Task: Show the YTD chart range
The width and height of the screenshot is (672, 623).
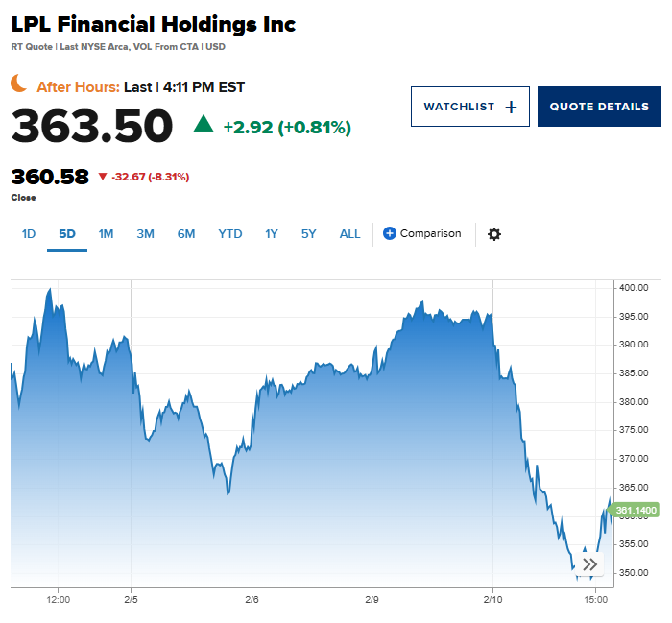Action: click(230, 233)
